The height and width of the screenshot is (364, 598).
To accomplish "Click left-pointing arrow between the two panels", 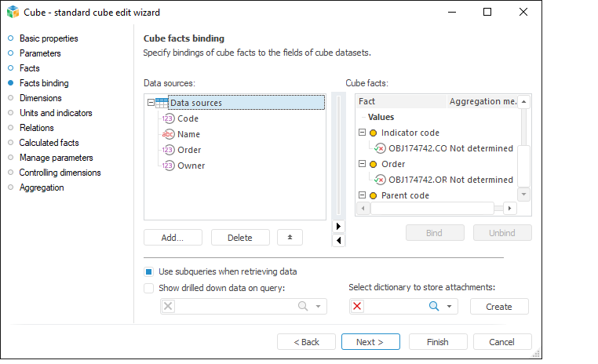I will pos(338,241).
